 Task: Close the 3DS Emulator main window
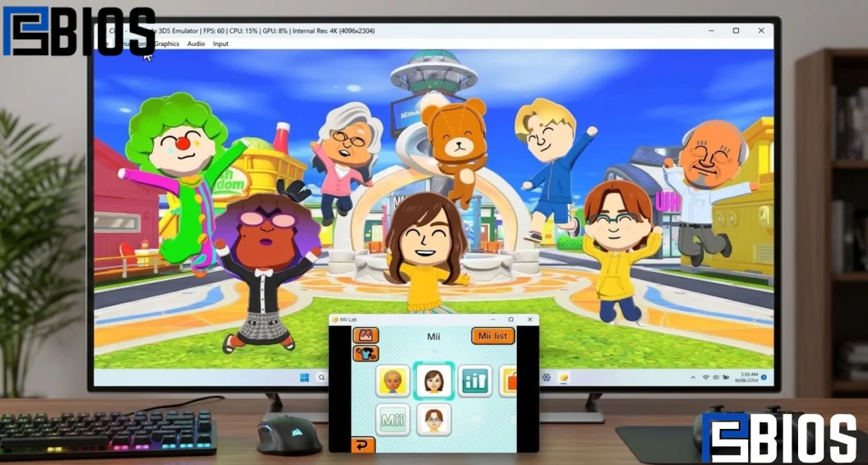point(761,30)
